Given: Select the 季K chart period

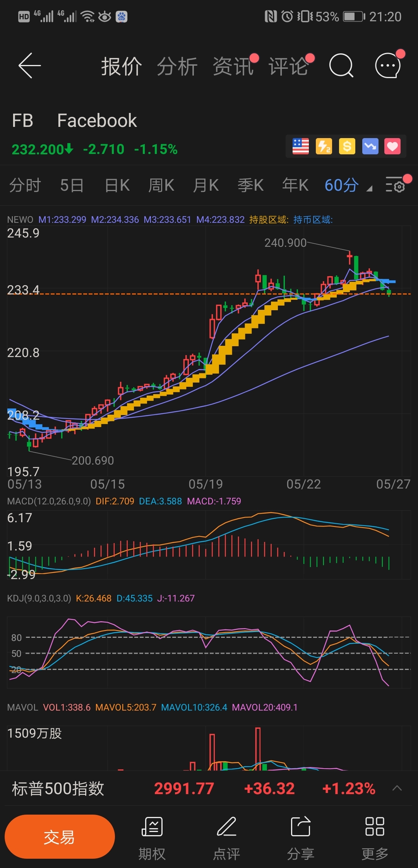Looking at the screenshot, I should point(250,185).
